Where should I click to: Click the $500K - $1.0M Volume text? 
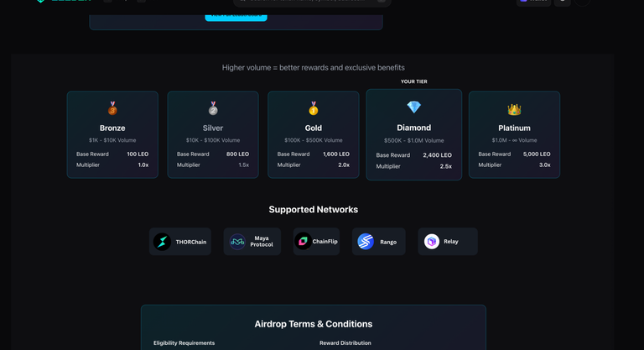[414, 141]
